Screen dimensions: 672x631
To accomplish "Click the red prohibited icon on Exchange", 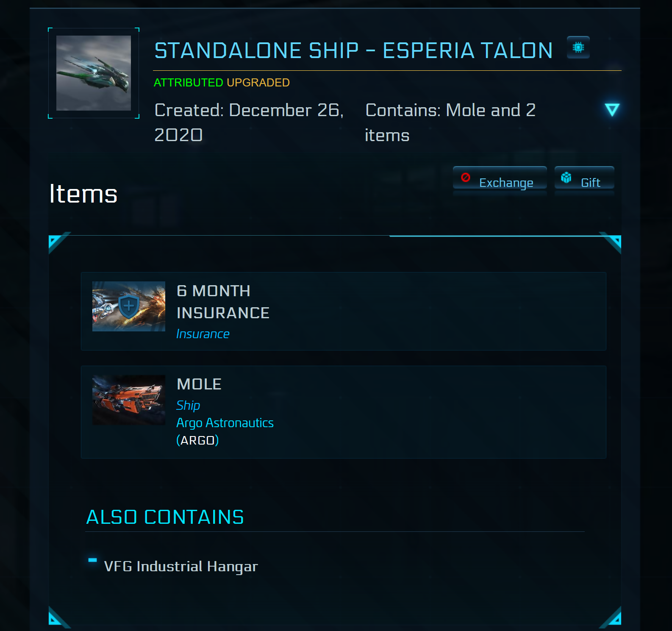I will pyautogui.click(x=466, y=178).
